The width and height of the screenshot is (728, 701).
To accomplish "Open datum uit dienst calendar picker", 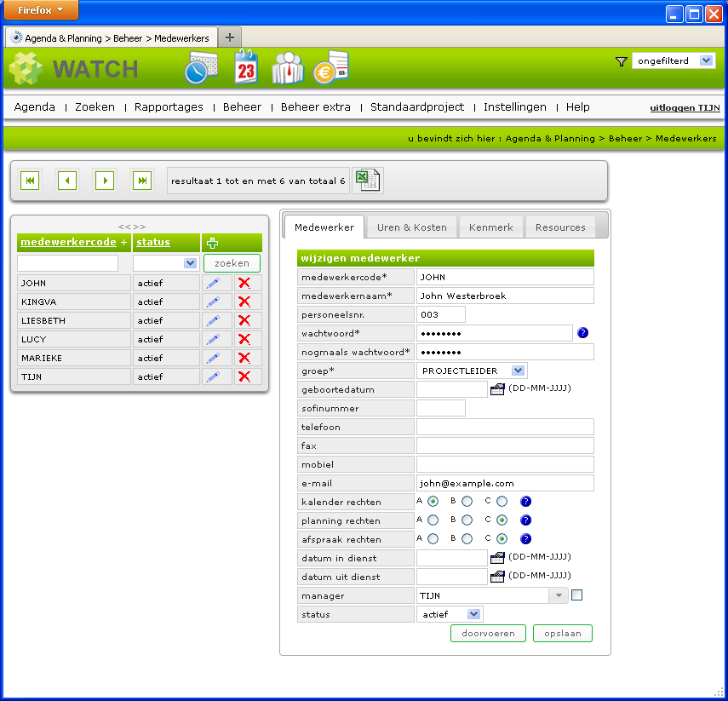I will tap(497, 577).
